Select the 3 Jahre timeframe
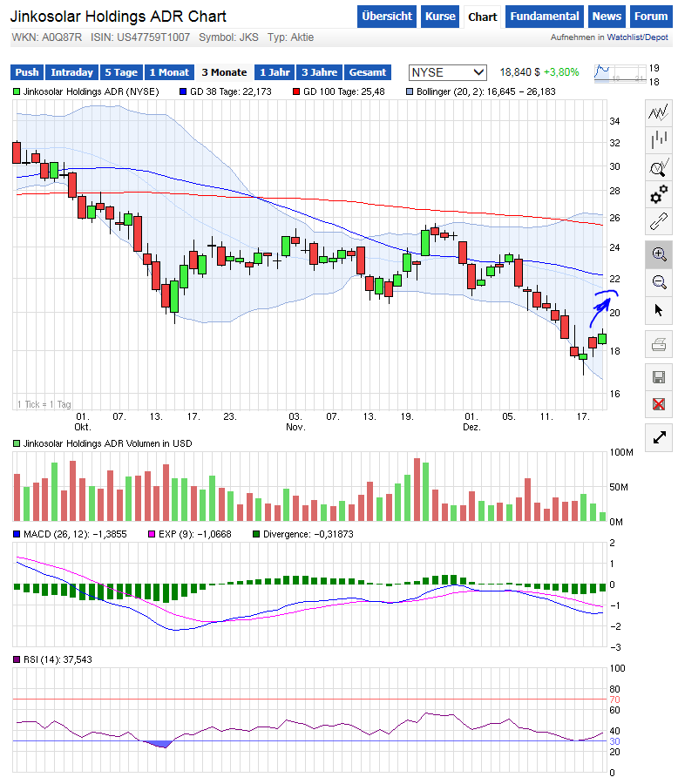The image size is (678, 784). [319, 72]
